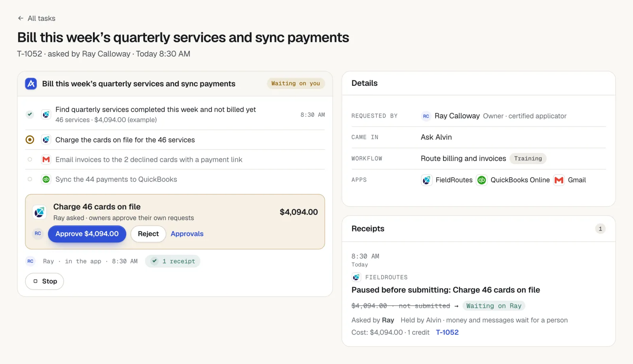Click FieldRoutes icon in Find quarterly services step
The width and height of the screenshot is (633, 364).
click(46, 114)
